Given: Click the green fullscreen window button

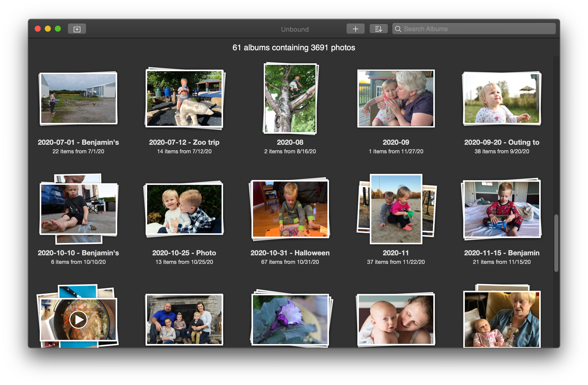Looking at the screenshot, I should 58,29.
